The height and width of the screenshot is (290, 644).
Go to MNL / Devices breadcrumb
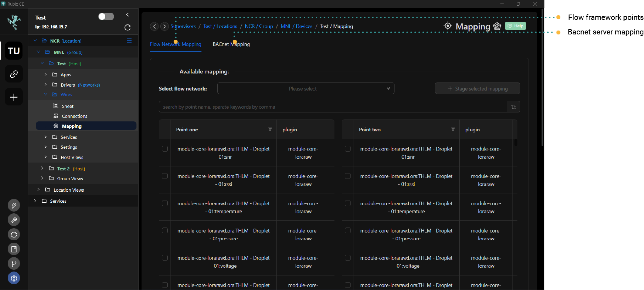296,26
